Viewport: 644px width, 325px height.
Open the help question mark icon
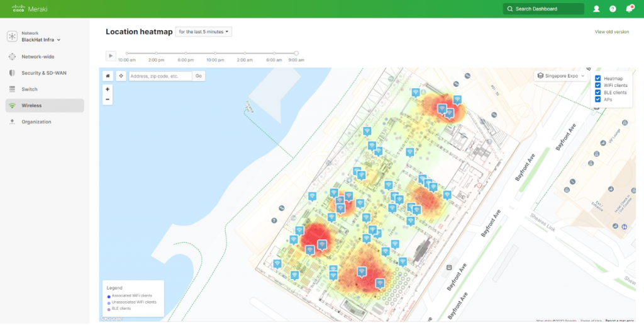click(613, 9)
